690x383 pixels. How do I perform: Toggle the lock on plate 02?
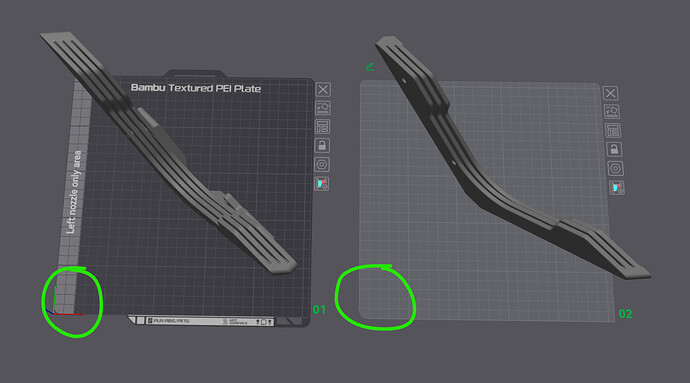click(614, 150)
